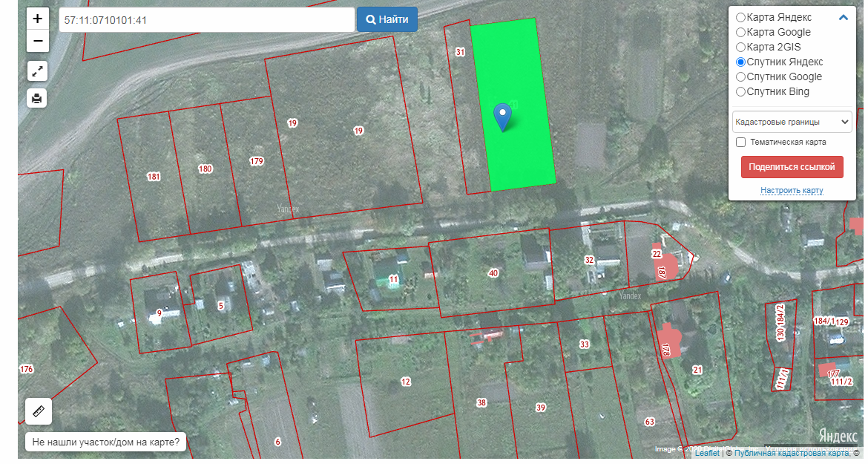Select Карта Яндекс radio option
The width and height of the screenshot is (868, 464).
[740, 18]
